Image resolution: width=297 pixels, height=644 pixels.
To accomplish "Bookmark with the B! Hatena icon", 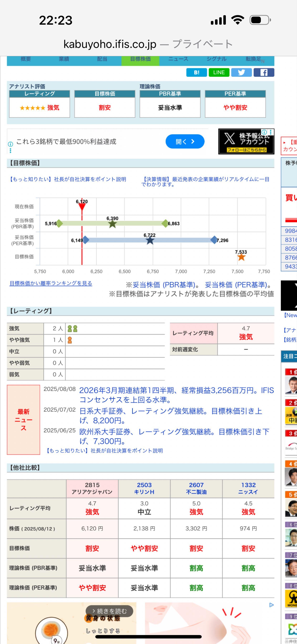I will point(197,72).
